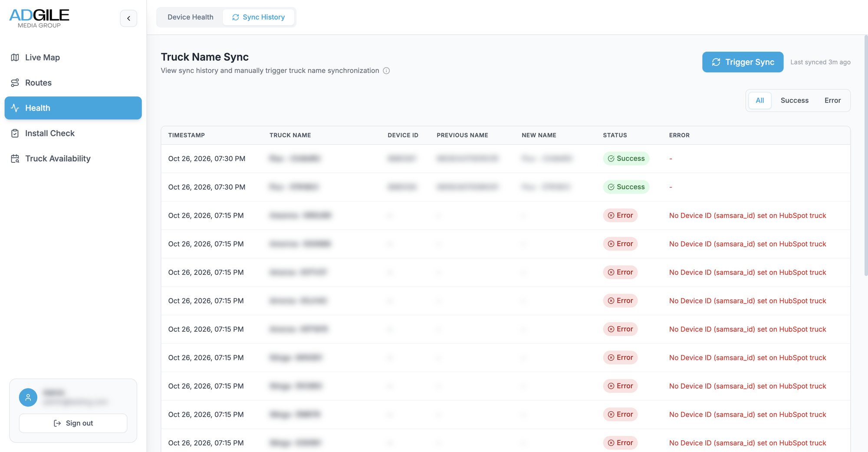The image size is (868, 452).
Task: Click the Success badge in the second row
Action: (626, 187)
